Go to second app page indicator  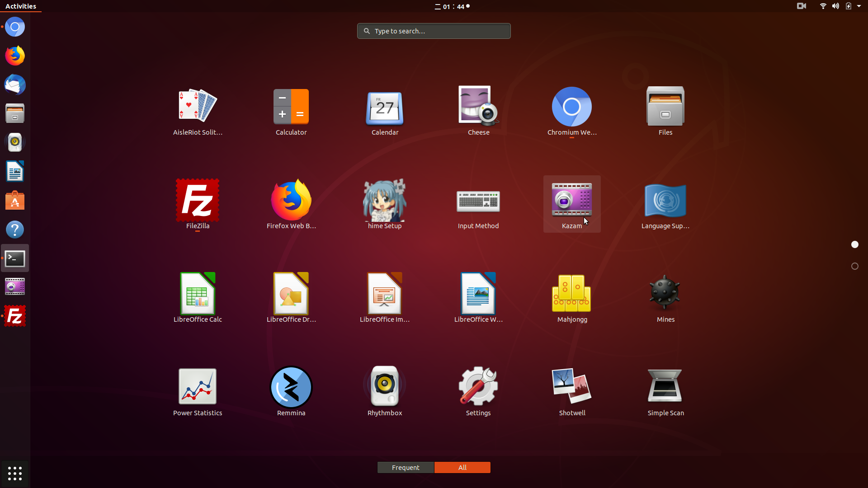pyautogui.click(x=855, y=266)
